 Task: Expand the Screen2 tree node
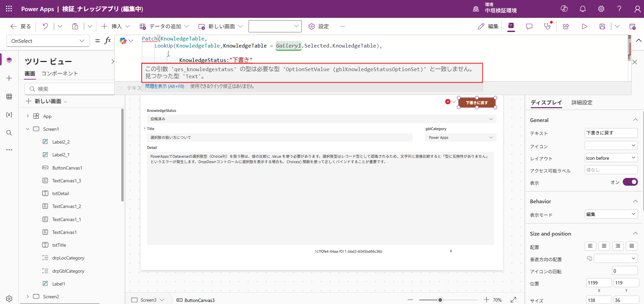click(28, 297)
